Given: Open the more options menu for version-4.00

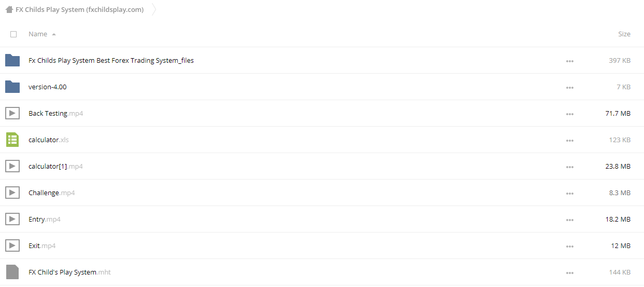Looking at the screenshot, I should (570, 87).
